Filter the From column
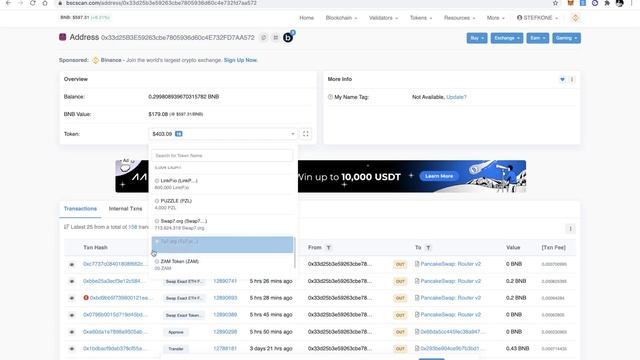640x360 pixels. 329,248
